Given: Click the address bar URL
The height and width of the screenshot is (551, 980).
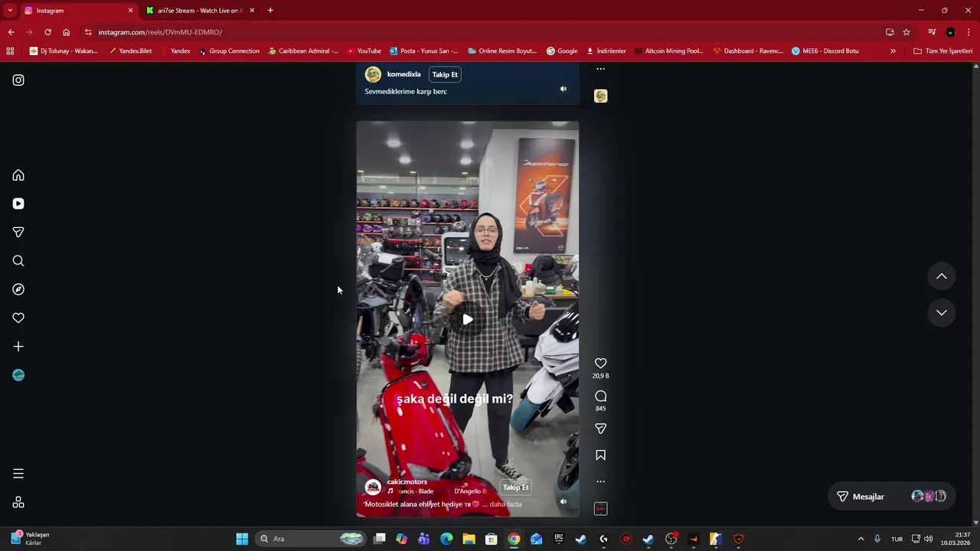Looking at the screenshot, I should coord(160,32).
